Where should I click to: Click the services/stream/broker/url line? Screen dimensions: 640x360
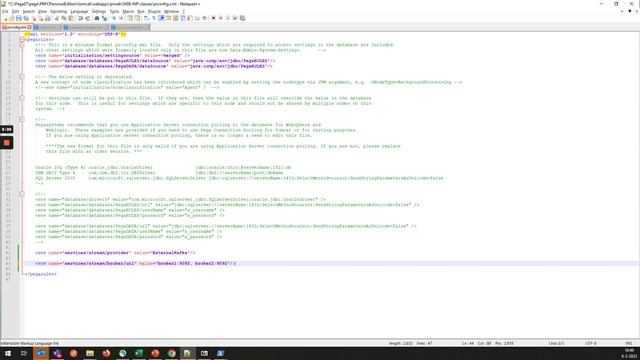click(136, 263)
